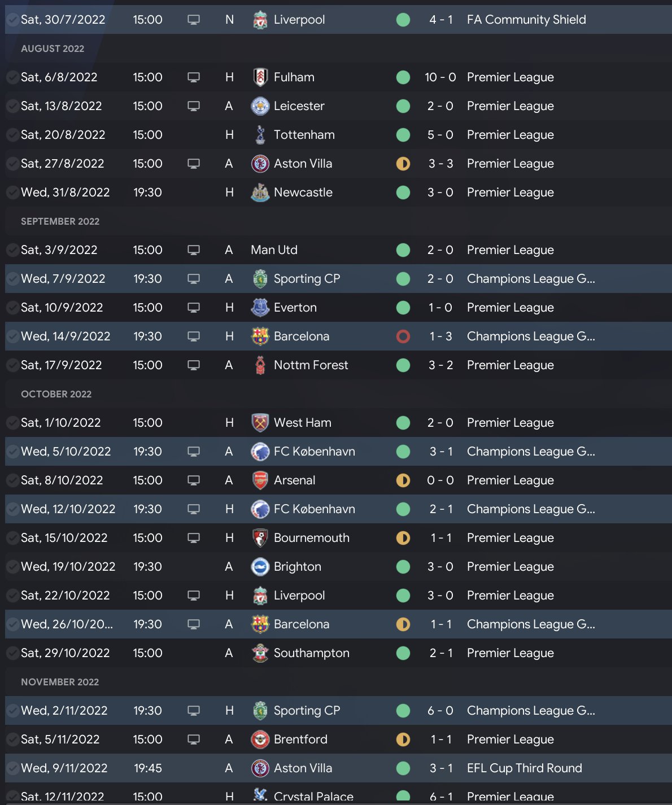Open the FA Community Shield competition link

click(x=526, y=20)
